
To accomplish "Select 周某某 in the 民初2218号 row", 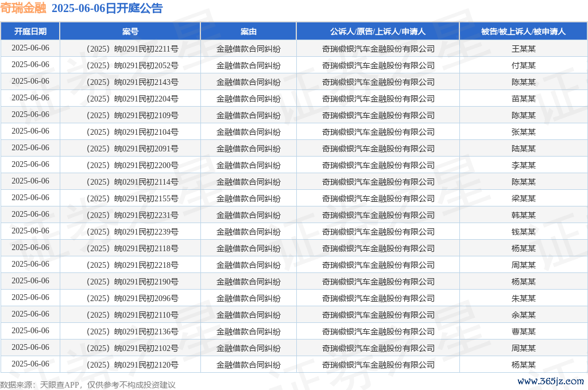I will [x=524, y=265].
